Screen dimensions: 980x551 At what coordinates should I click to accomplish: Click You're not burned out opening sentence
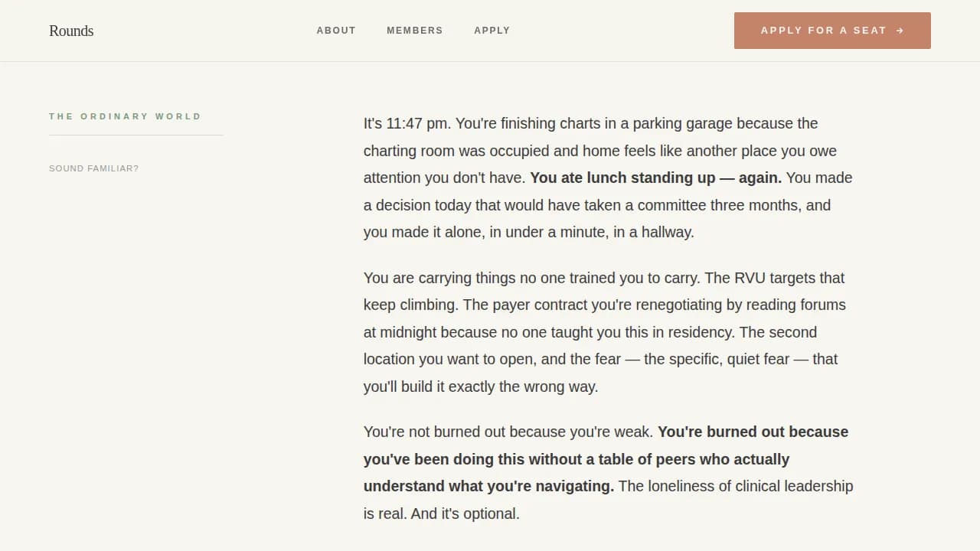[508, 432]
